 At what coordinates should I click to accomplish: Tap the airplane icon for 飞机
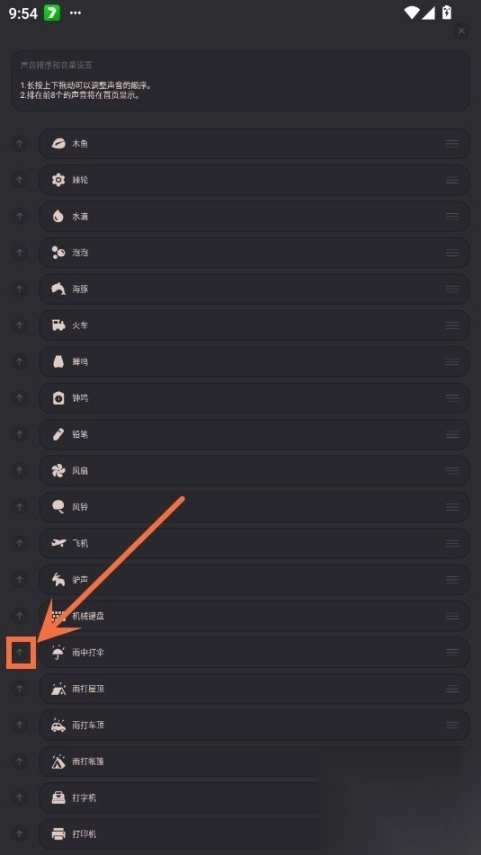pos(58,543)
